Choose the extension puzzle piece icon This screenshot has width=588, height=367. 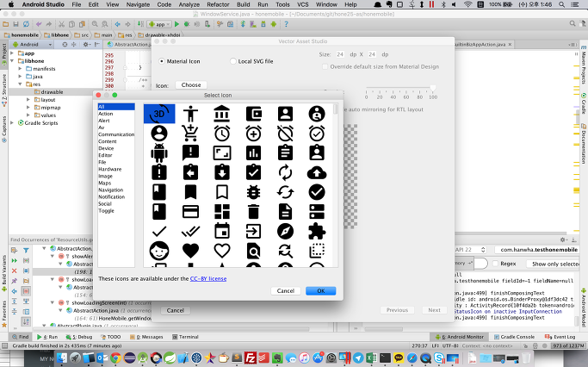click(x=317, y=231)
